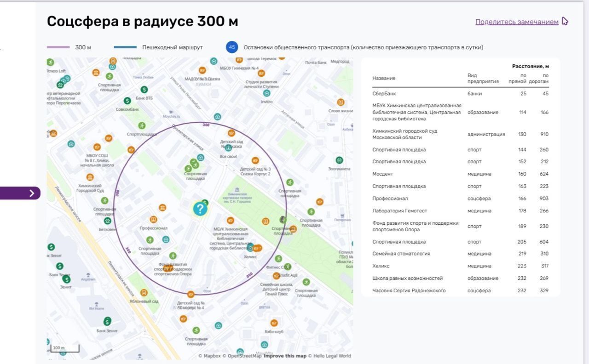The image size is (589, 364).
Task: Click the МБОУ СОШ № 8 education marker
Action: 97,147
